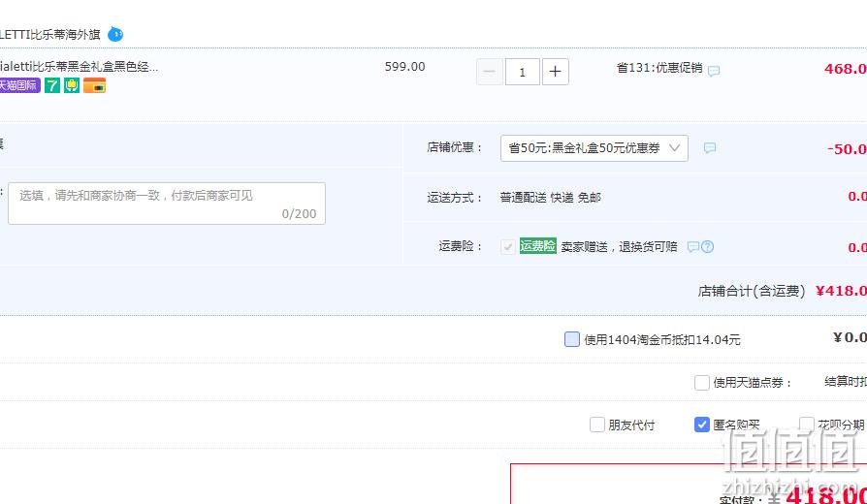The height and width of the screenshot is (504, 867).
Task: Click the green shield guarantee badge
Action: pyautogui.click(x=72, y=85)
